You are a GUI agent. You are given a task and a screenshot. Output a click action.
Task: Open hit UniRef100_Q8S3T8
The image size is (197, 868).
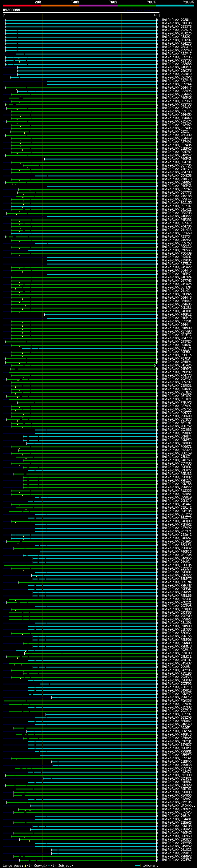(177, 26)
